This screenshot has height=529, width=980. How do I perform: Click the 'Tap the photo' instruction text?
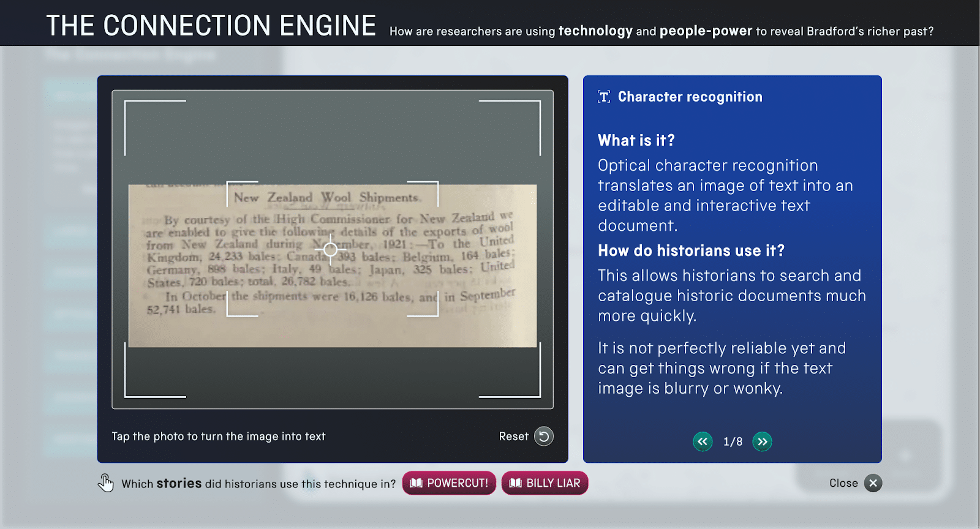218,436
